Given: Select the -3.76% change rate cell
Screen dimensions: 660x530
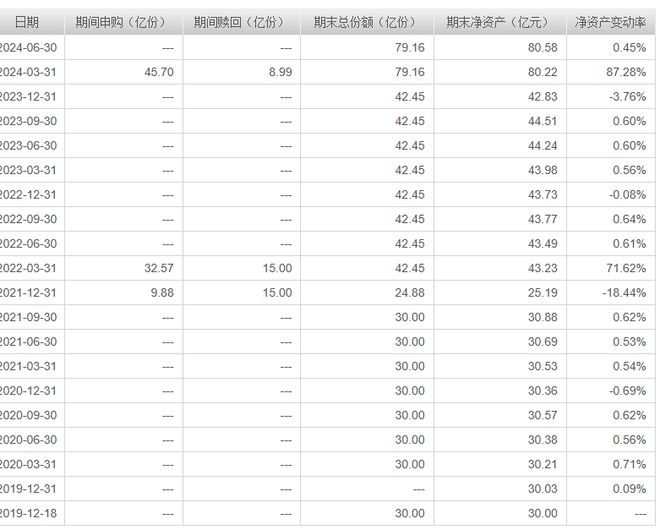Looking at the screenshot, I should [x=627, y=96].
